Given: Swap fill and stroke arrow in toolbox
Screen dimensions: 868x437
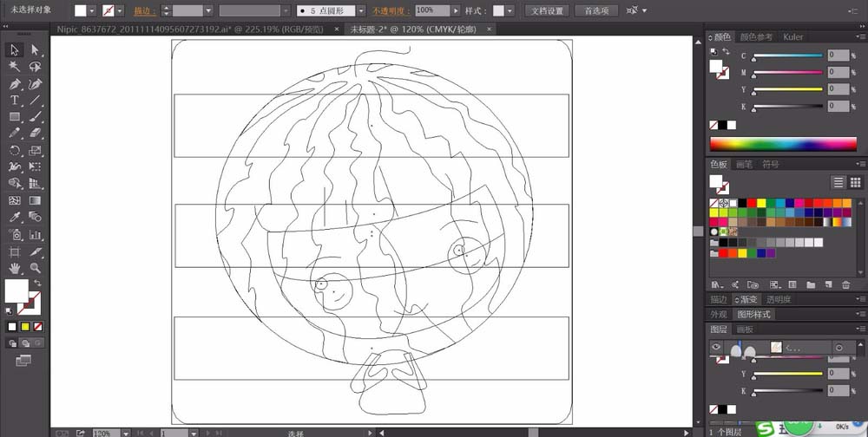Looking at the screenshot, I should click(37, 284).
